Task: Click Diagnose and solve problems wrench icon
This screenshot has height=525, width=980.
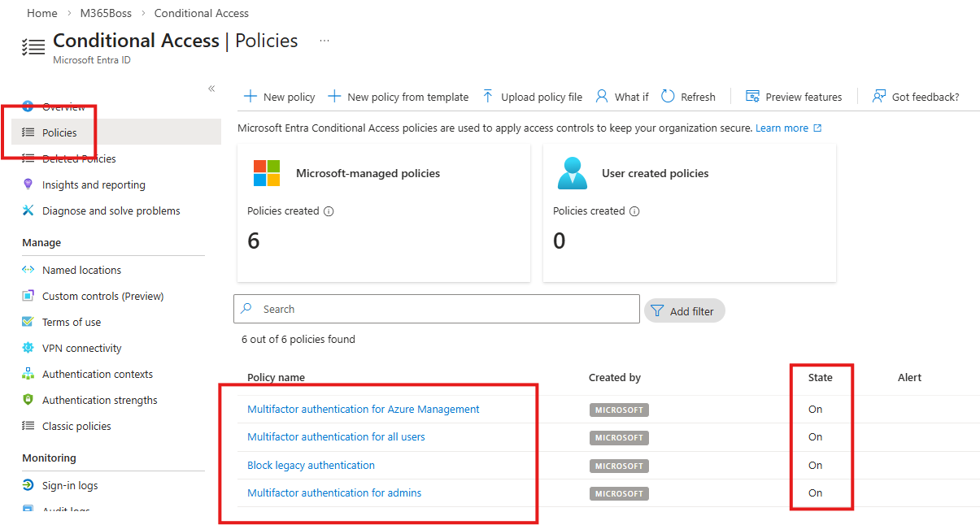Action: point(28,210)
